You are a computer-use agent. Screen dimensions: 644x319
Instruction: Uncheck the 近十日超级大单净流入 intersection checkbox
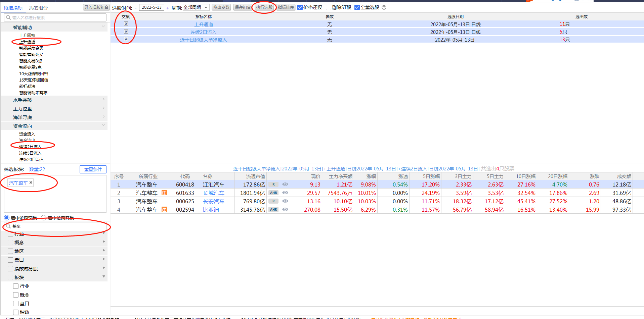tap(126, 39)
